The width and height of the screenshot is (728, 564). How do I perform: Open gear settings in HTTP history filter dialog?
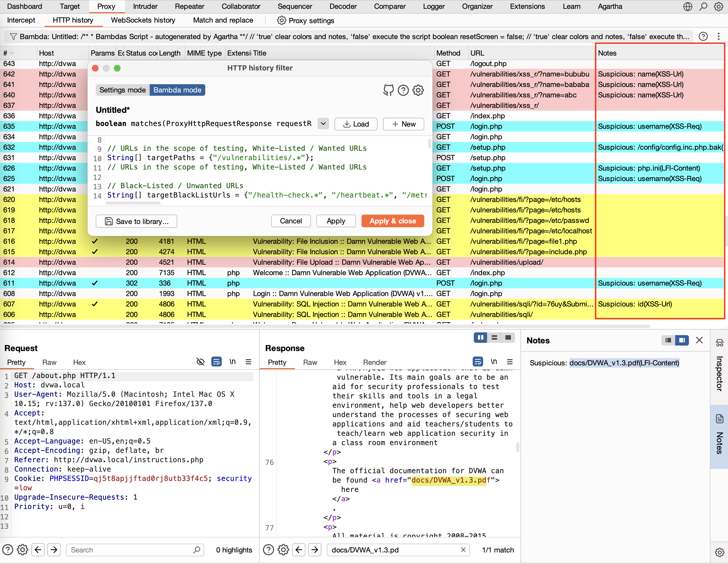coord(418,90)
